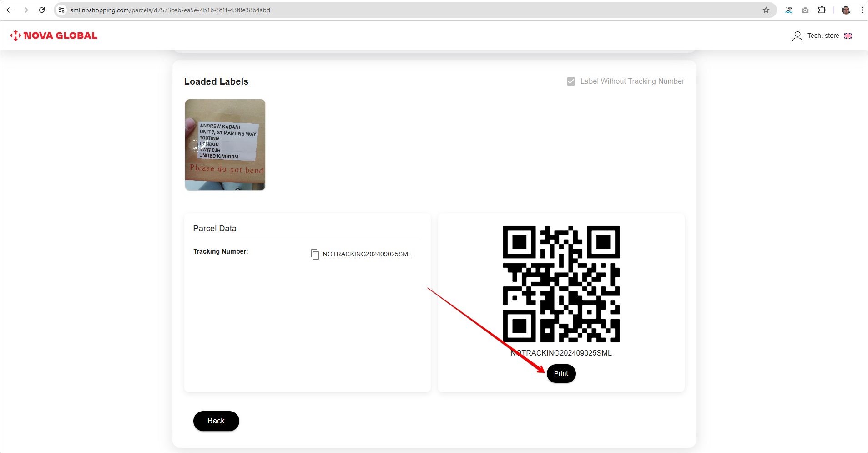The height and width of the screenshot is (453, 868).
Task: Open the loaded label photo thumbnail
Action: coord(225,145)
